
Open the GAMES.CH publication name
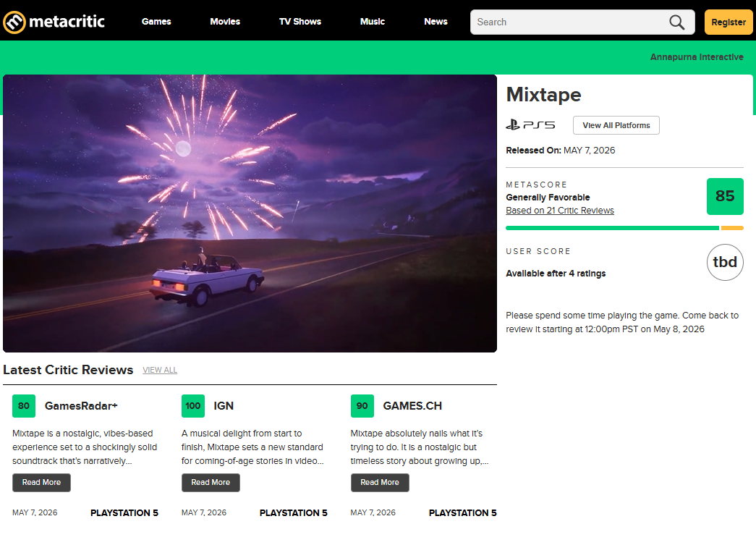click(x=412, y=406)
